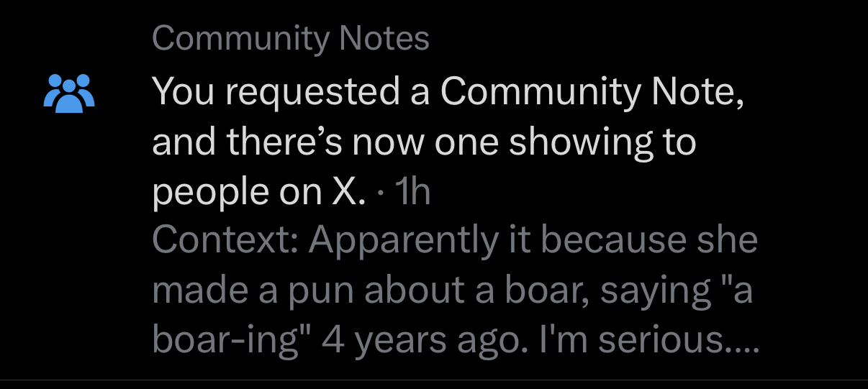Click the 1h timestamp
The width and height of the screenshot is (868, 389).
413,192
